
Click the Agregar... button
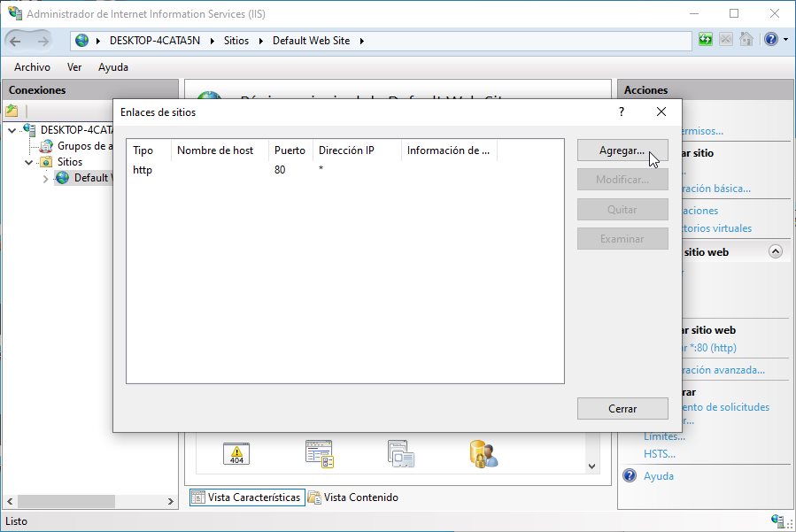click(622, 150)
